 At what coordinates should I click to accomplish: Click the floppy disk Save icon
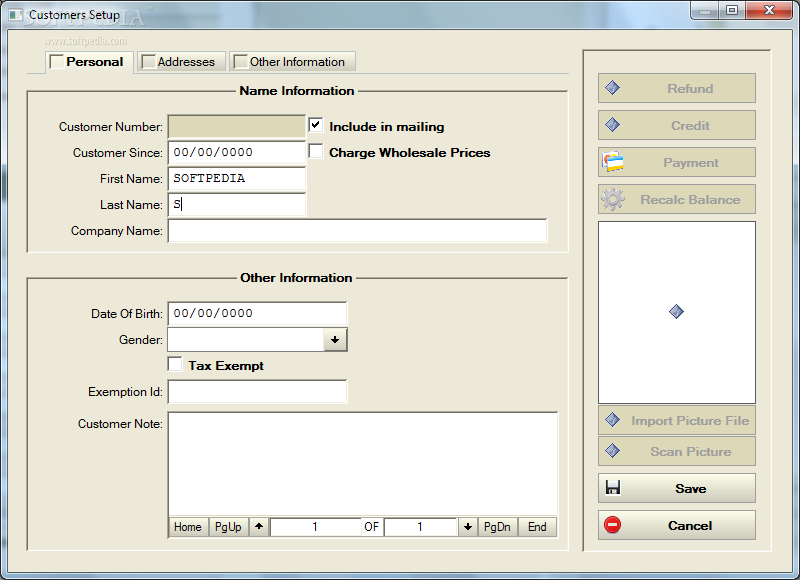point(613,488)
